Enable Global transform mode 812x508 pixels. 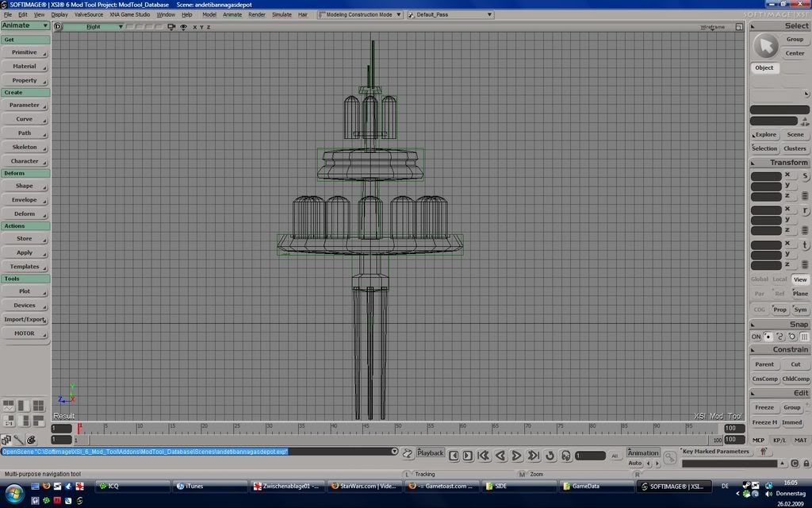(x=759, y=279)
